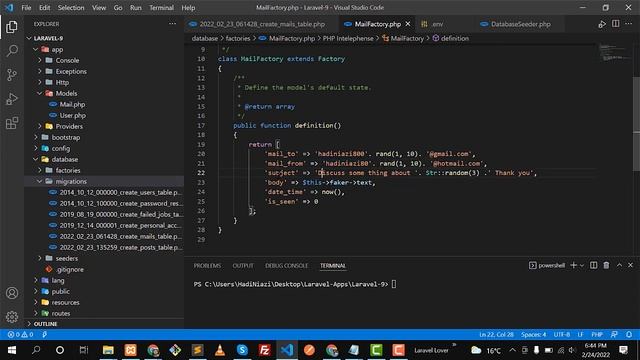Change end of line sequence LF

pyautogui.click(x=580, y=334)
